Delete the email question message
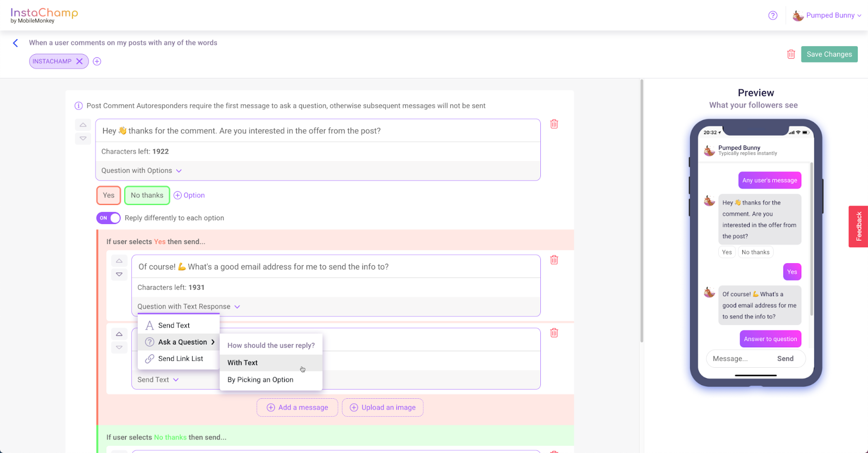The width and height of the screenshot is (868, 453). coord(554,260)
